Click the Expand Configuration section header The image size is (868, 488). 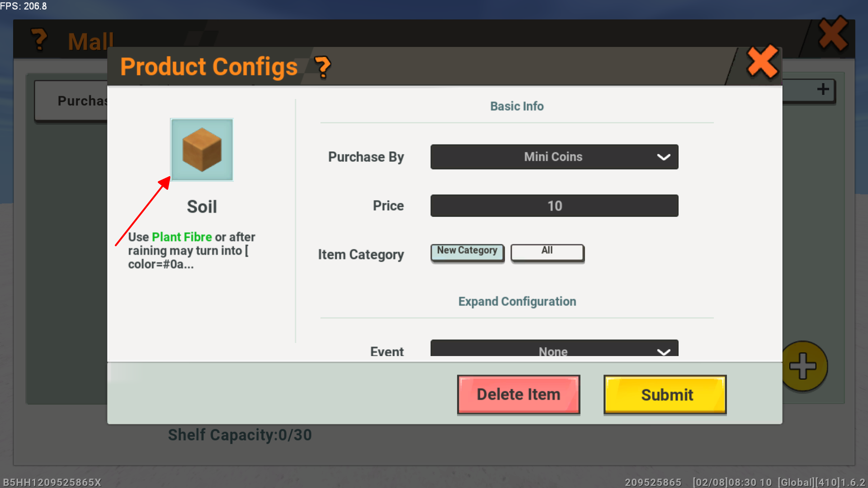[517, 301]
